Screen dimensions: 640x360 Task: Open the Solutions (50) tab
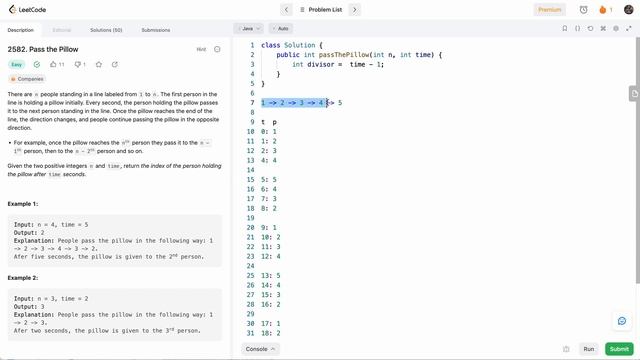coord(106,30)
